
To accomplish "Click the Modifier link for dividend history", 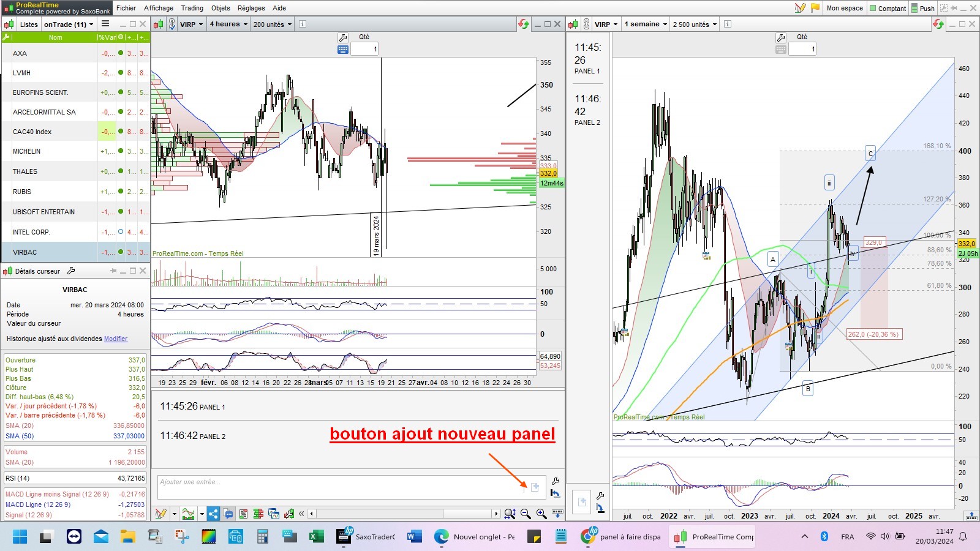I will coord(116,339).
